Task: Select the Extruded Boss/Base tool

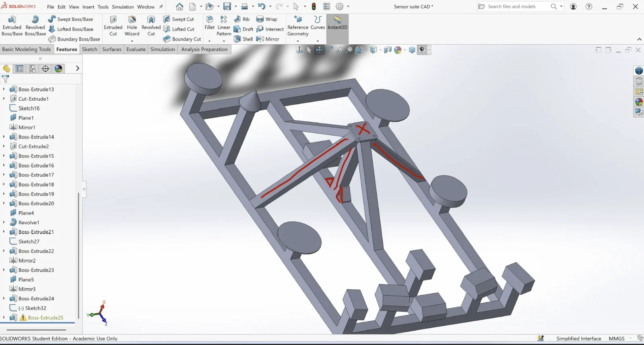Action: (12, 26)
